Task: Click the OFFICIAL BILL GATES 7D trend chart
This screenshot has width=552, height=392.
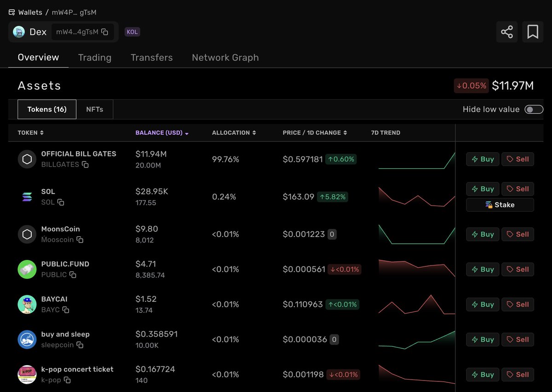Action: click(x=417, y=160)
